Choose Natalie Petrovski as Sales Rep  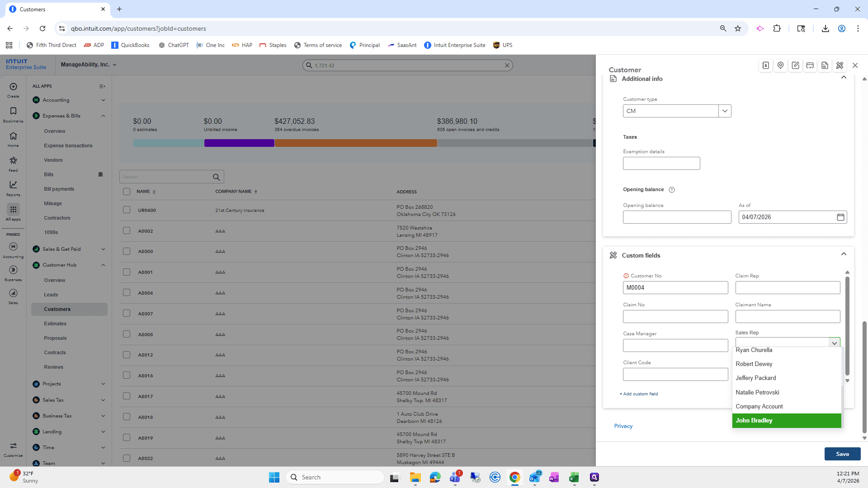[787, 393]
